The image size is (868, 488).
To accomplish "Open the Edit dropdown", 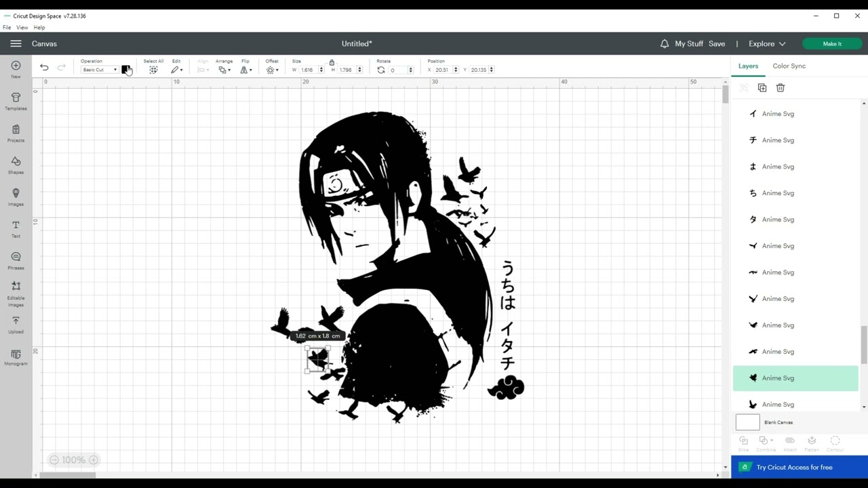I will coord(177,70).
